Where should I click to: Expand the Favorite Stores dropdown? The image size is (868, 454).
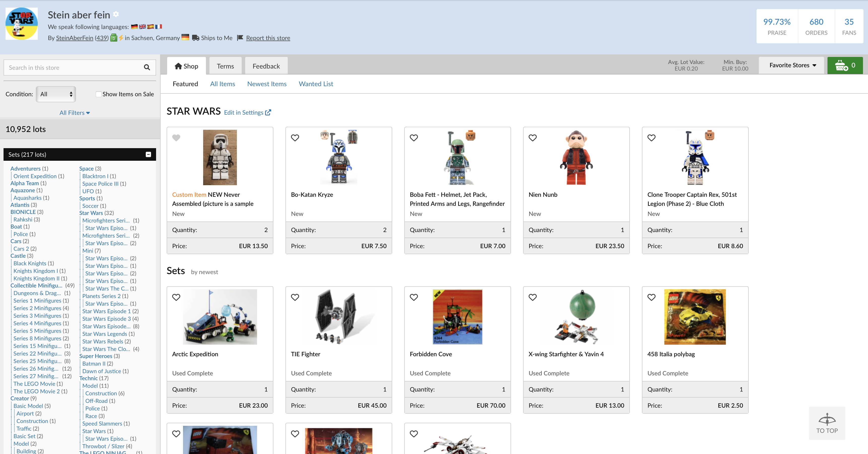[791, 65]
